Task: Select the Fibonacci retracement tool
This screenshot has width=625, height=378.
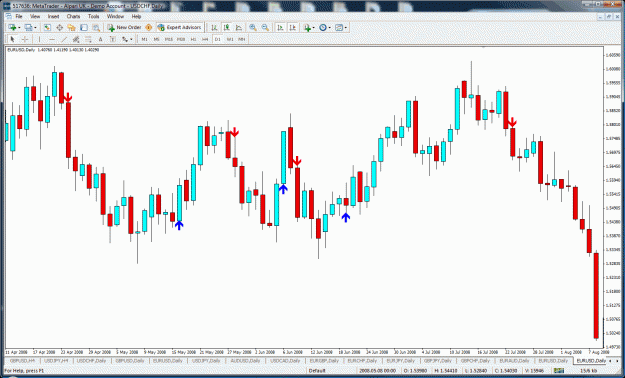Action: (x=88, y=39)
